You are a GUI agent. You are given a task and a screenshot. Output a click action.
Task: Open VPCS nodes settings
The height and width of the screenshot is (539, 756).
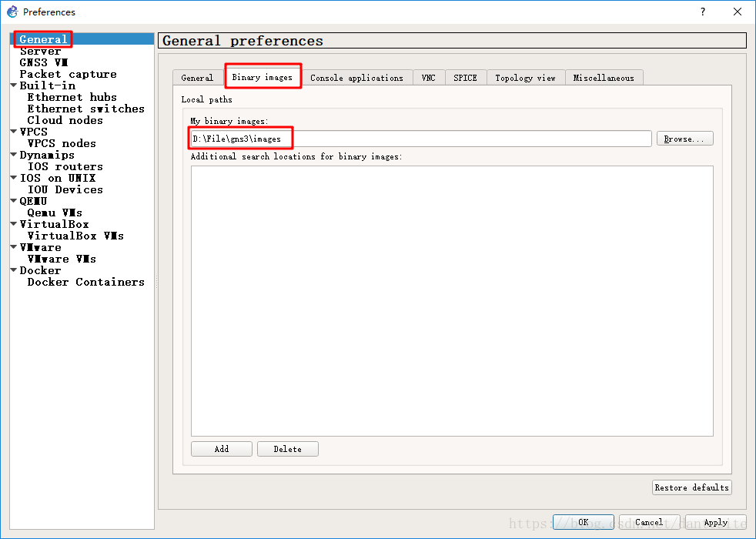point(62,144)
